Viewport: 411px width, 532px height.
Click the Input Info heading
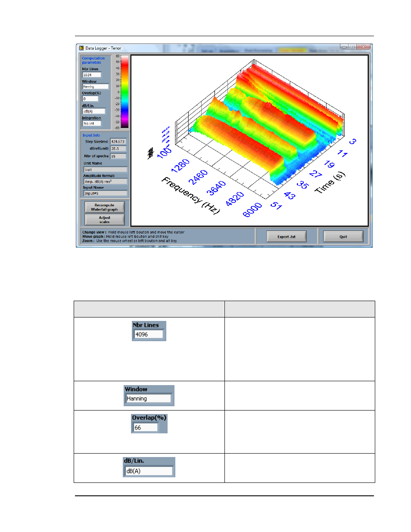(91, 135)
